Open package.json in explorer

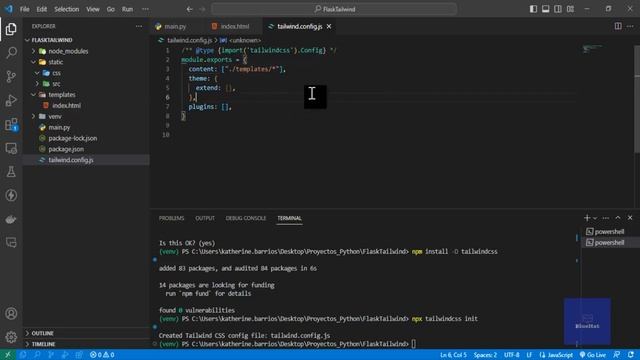click(x=66, y=149)
